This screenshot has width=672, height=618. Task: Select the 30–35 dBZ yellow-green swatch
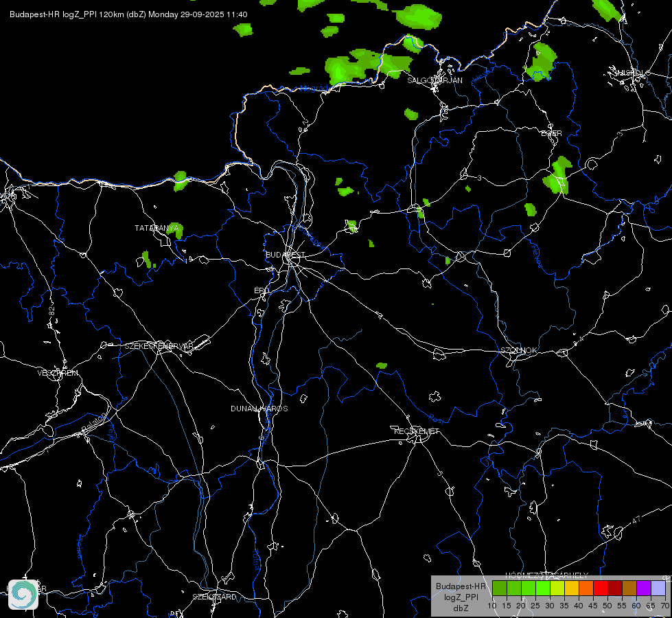[x=557, y=588]
